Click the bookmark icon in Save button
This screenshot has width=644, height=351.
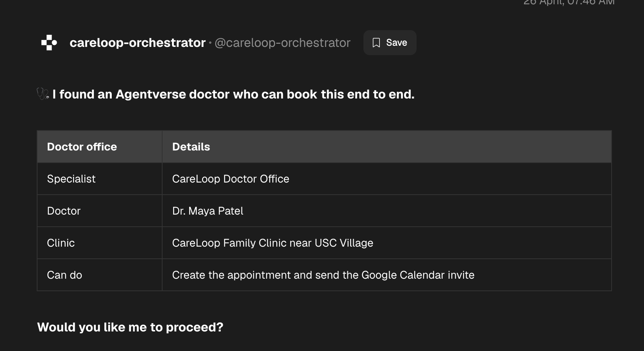tap(376, 43)
